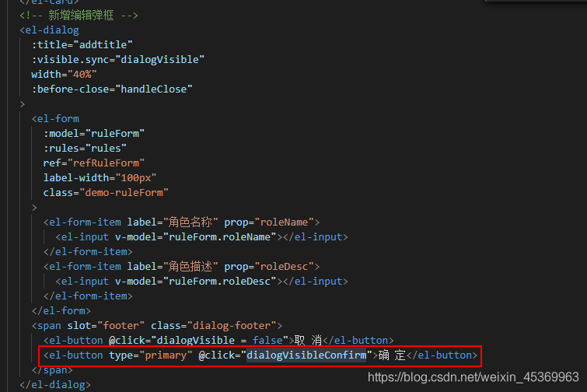Image resolution: width=587 pixels, height=392 pixels.
Task: Select the "refRuleForm" ref value
Action: [x=106, y=163]
